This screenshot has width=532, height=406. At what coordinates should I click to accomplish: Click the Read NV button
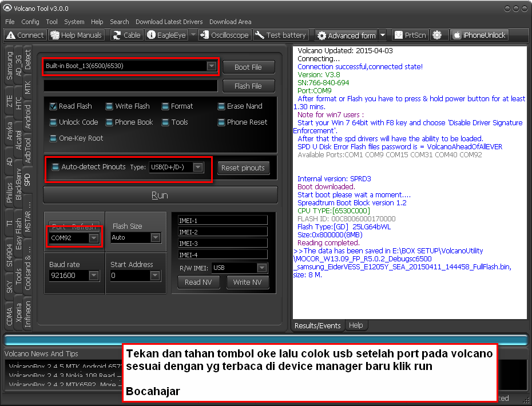[198, 282]
